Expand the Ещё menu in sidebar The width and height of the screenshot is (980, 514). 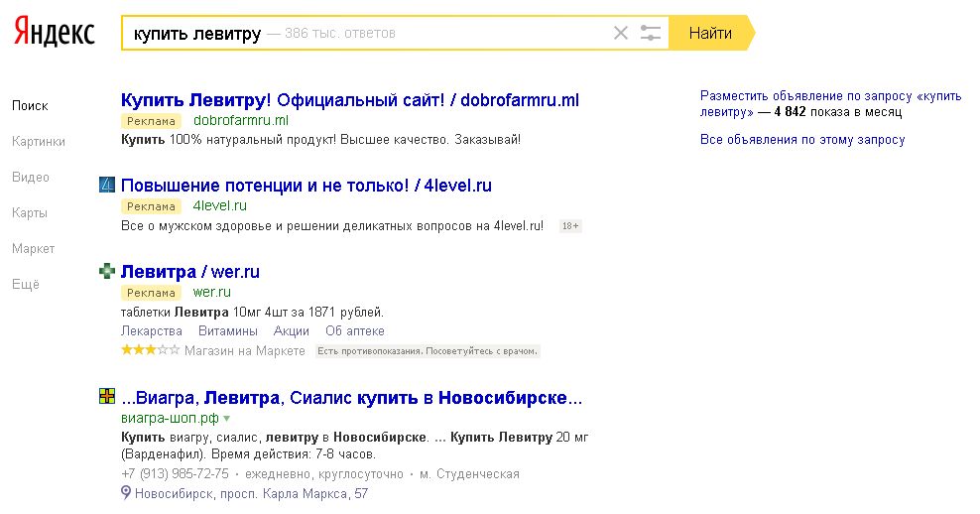click(25, 284)
